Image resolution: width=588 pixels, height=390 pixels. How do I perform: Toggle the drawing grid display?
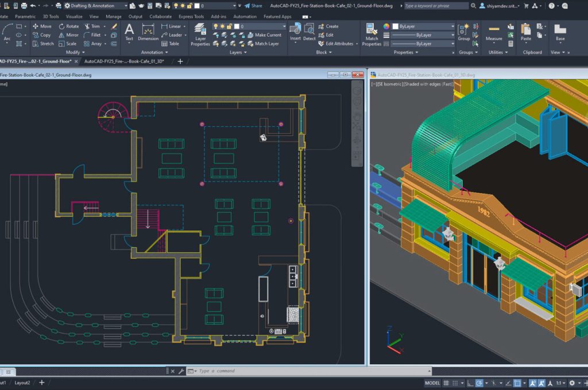[446, 383]
